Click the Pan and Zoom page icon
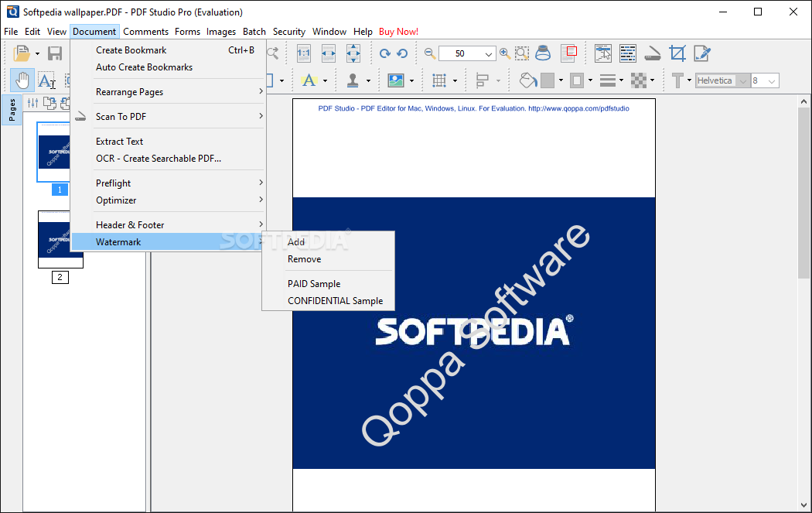The image size is (812, 513). click(569, 53)
